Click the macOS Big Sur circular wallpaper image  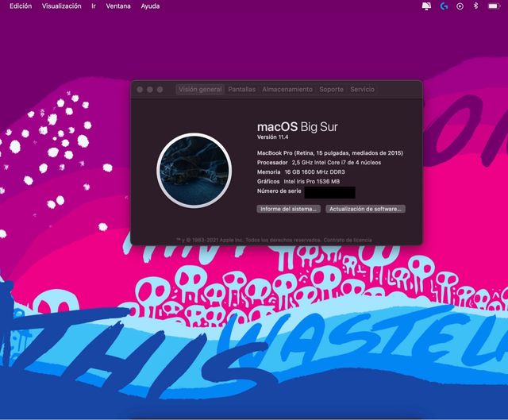coord(194,171)
